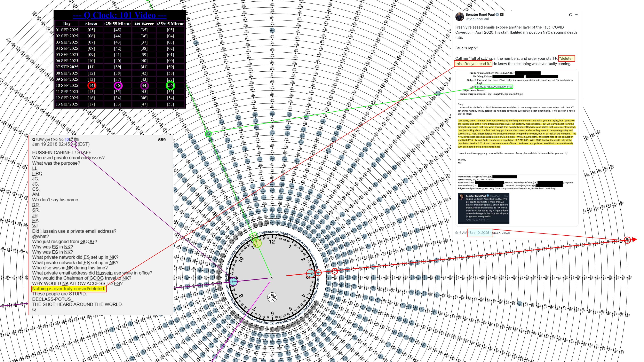The image size is (644, 362).
Task: Open the Q Clock: 101 Video link
Action: [119, 15]
